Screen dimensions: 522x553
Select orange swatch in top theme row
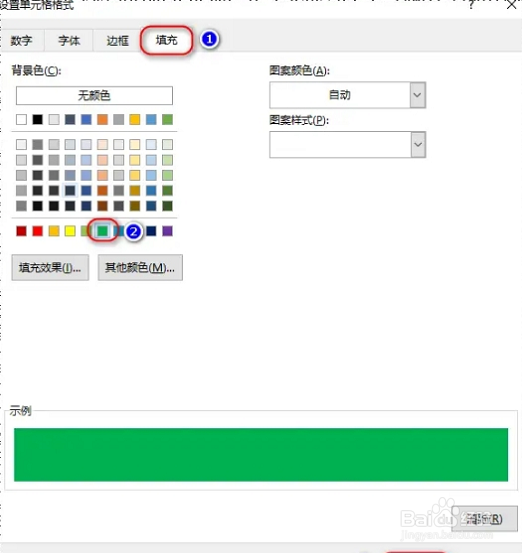pos(103,120)
